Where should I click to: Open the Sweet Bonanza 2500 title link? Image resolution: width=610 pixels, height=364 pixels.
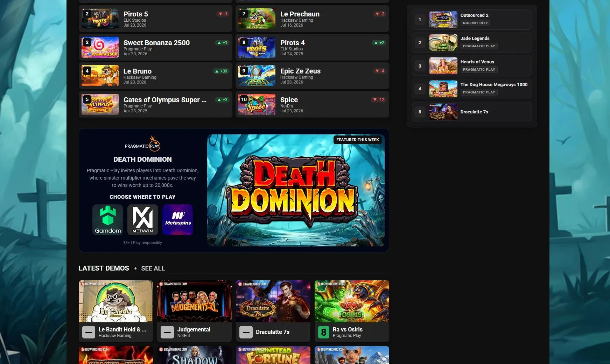(156, 43)
